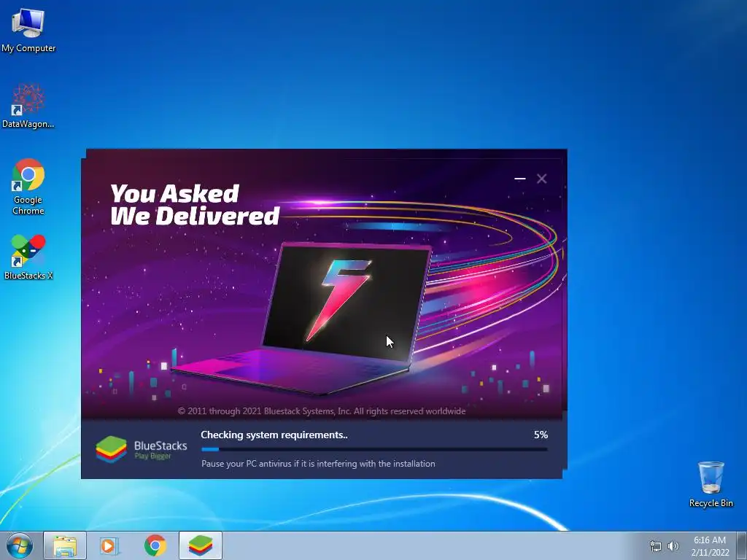This screenshot has height=560, width=747.
Task: Click the BlueStacks logo in the installer
Action: (142, 449)
